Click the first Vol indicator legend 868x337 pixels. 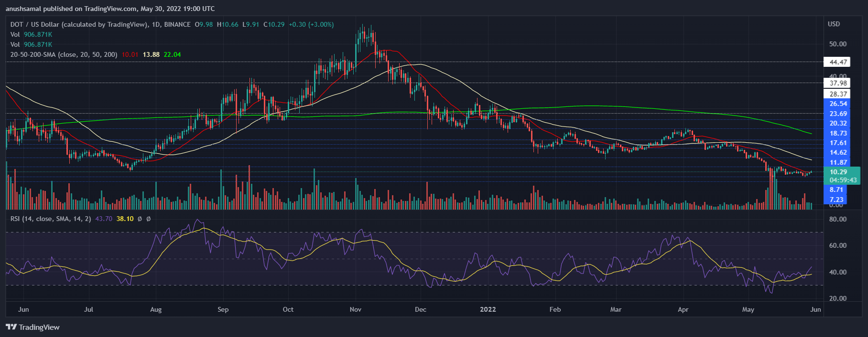point(15,34)
